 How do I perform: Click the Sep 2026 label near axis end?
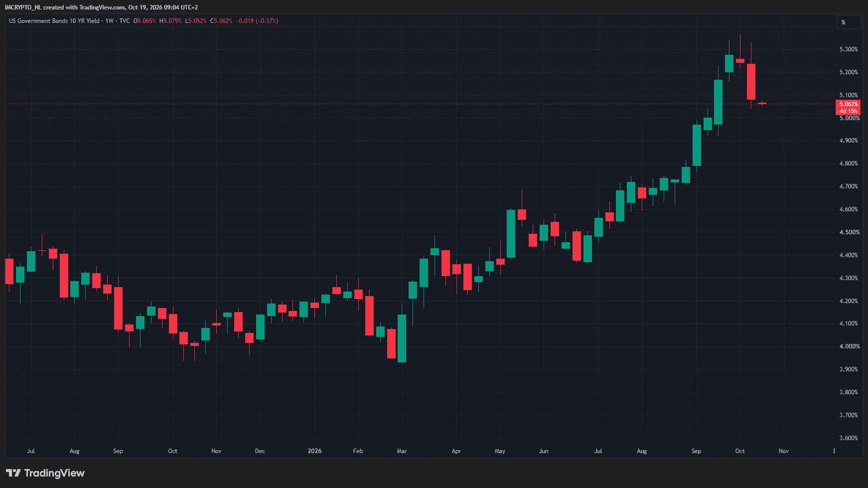(x=696, y=451)
